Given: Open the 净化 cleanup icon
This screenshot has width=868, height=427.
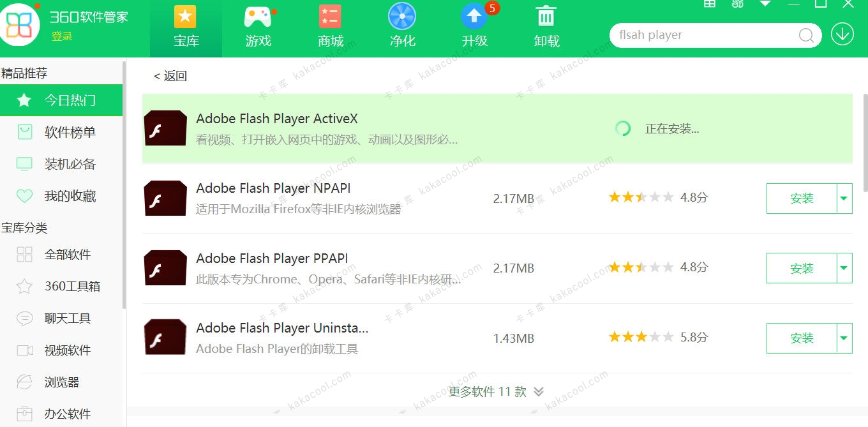Looking at the screenshot, I should click(402, 17).
